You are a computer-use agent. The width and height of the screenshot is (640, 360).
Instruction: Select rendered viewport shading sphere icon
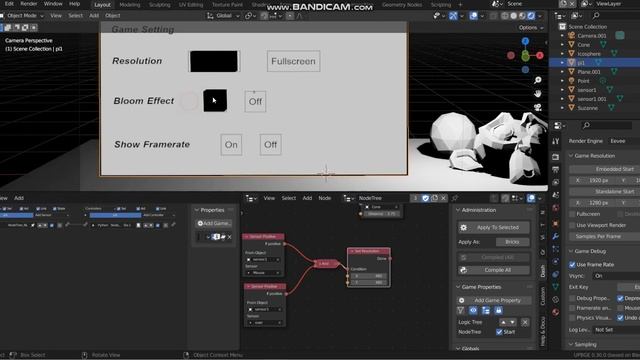click(x=531, y=16)
